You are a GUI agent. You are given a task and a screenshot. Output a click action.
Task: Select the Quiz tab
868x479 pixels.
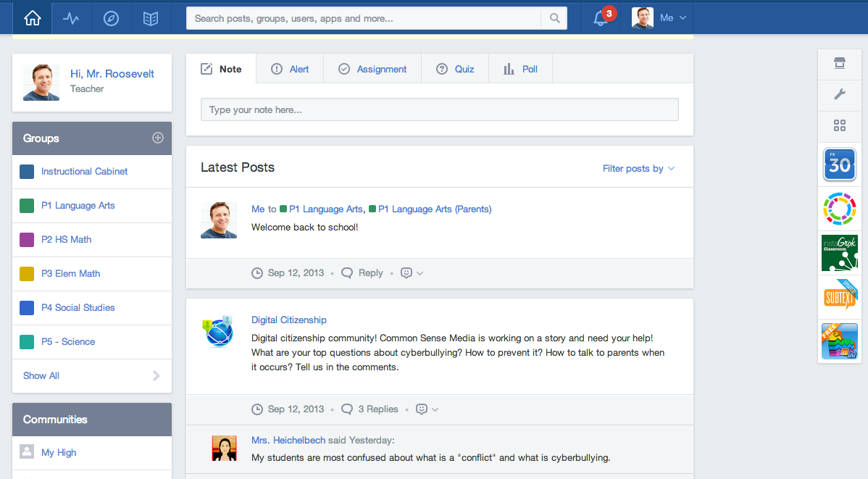pyautogui.click(x=455, y=70)
